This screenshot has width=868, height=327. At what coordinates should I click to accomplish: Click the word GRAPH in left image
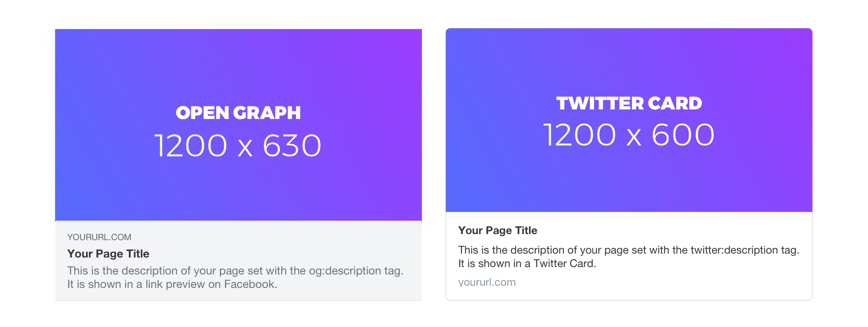pyautogui.click(x=267, y=113)
